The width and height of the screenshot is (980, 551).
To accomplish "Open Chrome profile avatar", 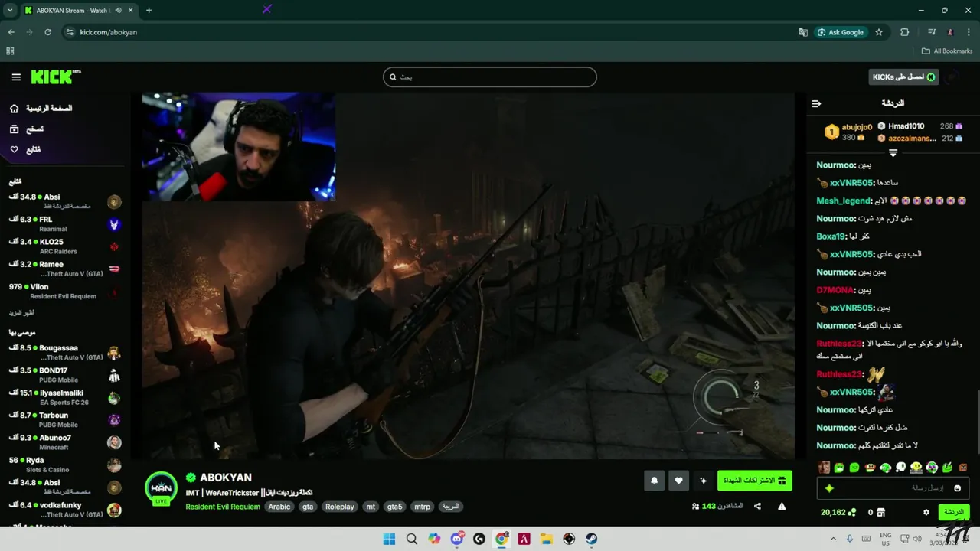I will [950, 32].
